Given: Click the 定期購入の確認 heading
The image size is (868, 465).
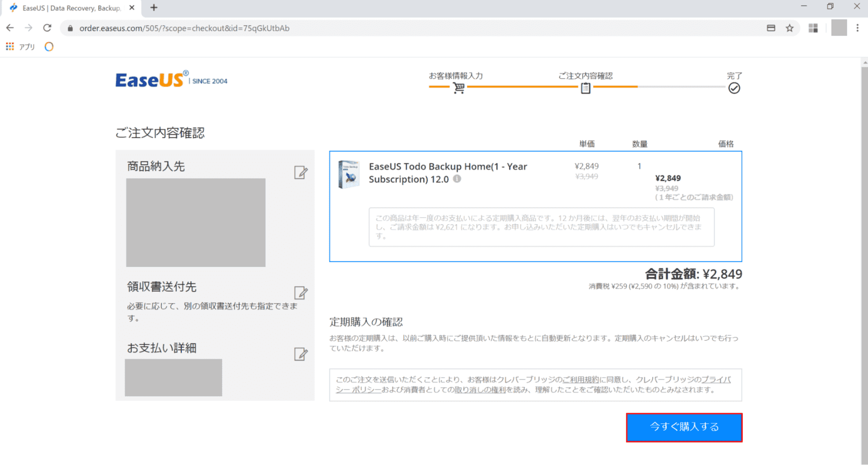Looking at the screenshot, I should [x=366, y=322].
